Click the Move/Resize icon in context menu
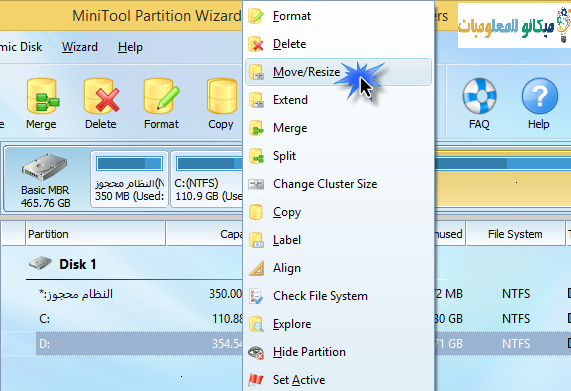Viewport: 571px width, 391px height. [x=256, y=72]
